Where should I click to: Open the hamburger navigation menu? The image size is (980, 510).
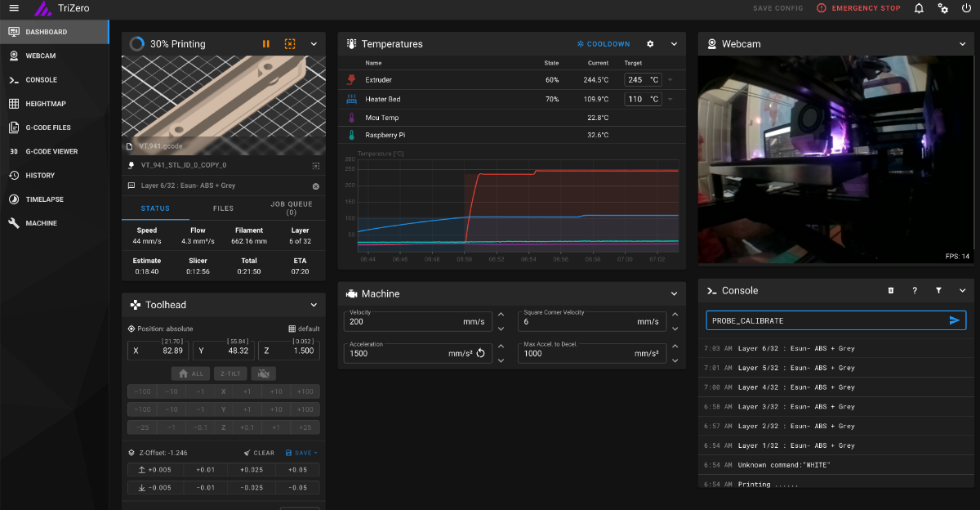click(x=14, y=8)
